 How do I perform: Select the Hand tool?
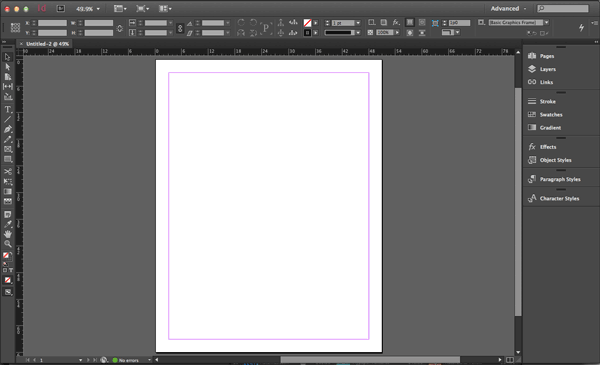click(x=8, y=234)
